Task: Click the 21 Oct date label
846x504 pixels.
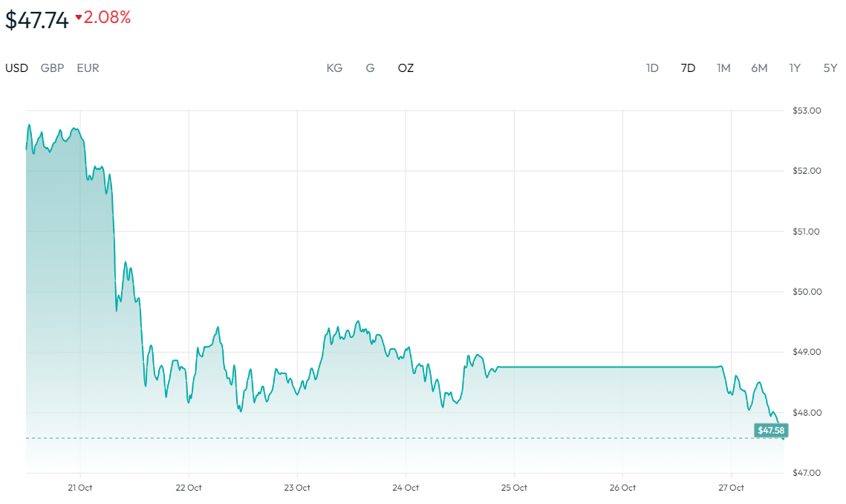Action: coord(79,488)
